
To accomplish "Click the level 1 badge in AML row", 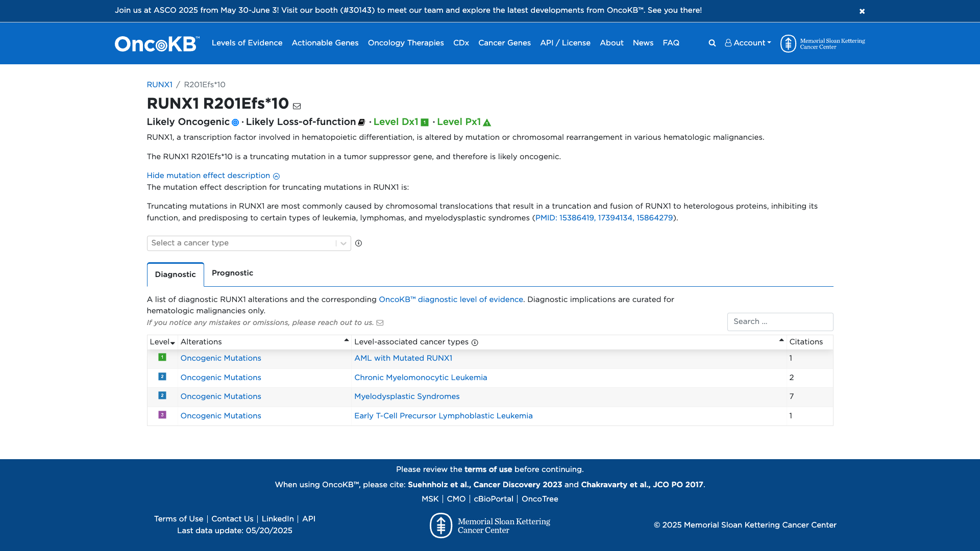I will (162, 358).
